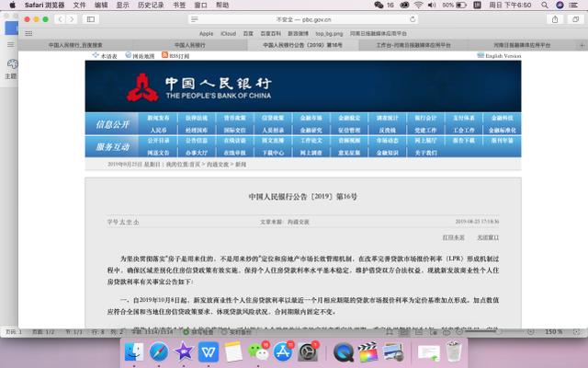Viewport: 588px width, 368px height.
Task: Open the Trash in the Dock
Action: coord(454,351)
